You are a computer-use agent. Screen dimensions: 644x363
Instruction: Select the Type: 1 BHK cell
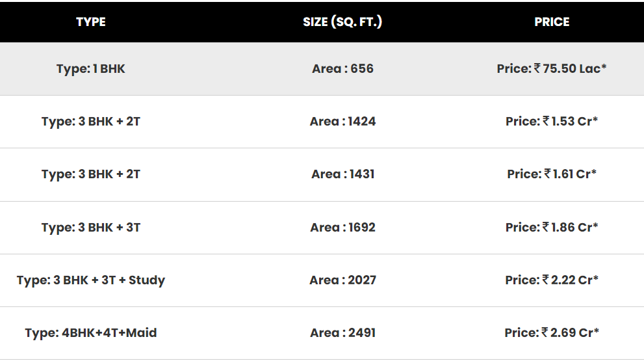tap(91, 69)
